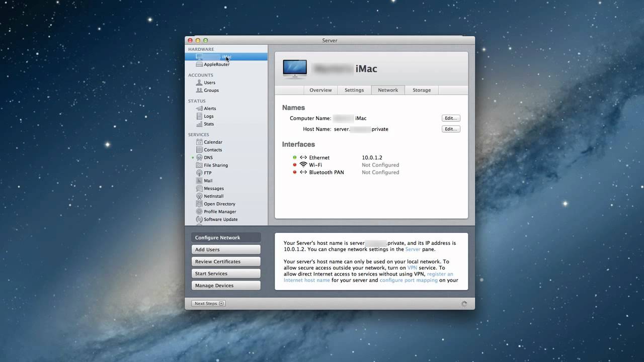Collapse the Next Steps panel
644x362 pixels.
point(208,304)
